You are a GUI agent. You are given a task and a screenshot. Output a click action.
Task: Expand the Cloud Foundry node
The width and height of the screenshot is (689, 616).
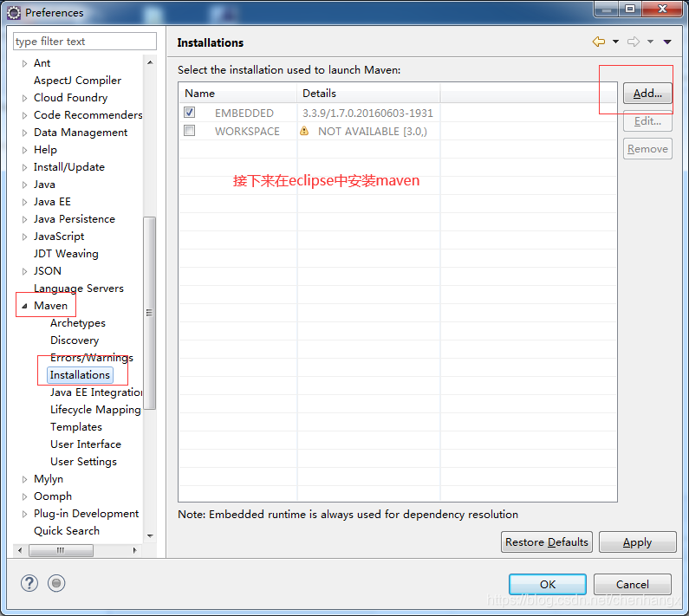tap(24, 99)
